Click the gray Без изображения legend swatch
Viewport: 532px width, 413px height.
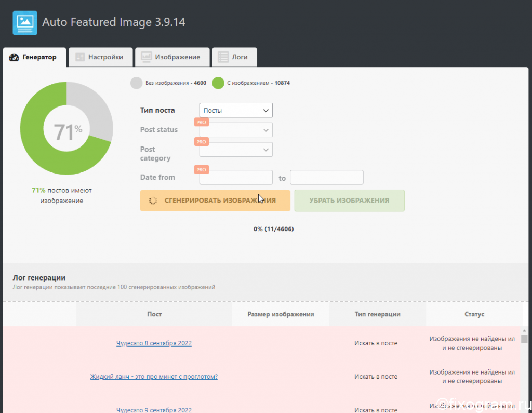pyautogui.click(x=137, y=83)
